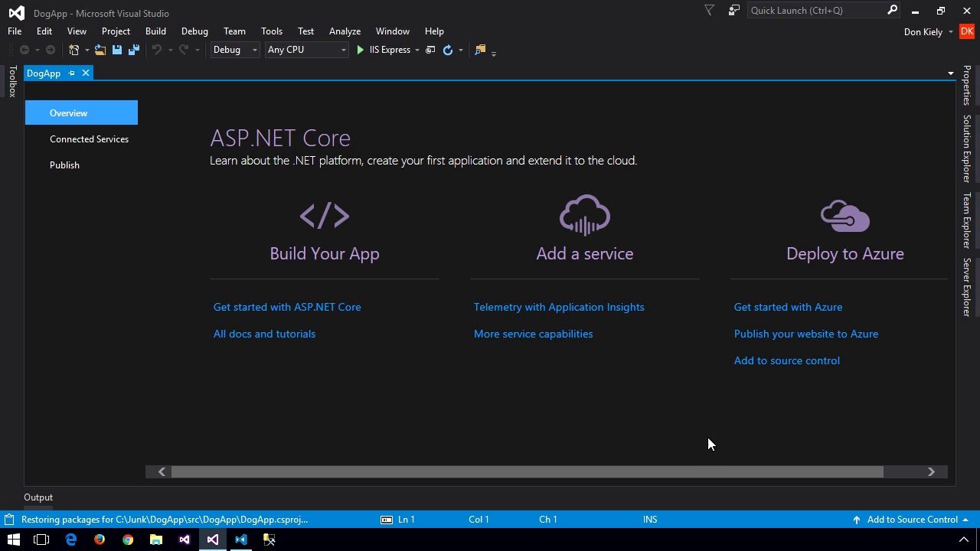Open Get started with ASP.NET Core link
This screenshot has height=551, width=980.
coord(287,307)
